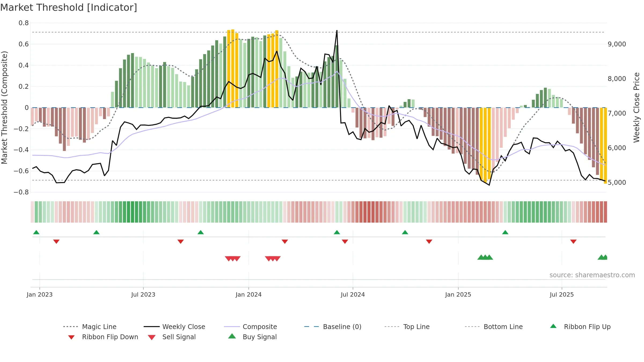
Task: Toggle the Top Line legend entry
Action: [407, 327]
